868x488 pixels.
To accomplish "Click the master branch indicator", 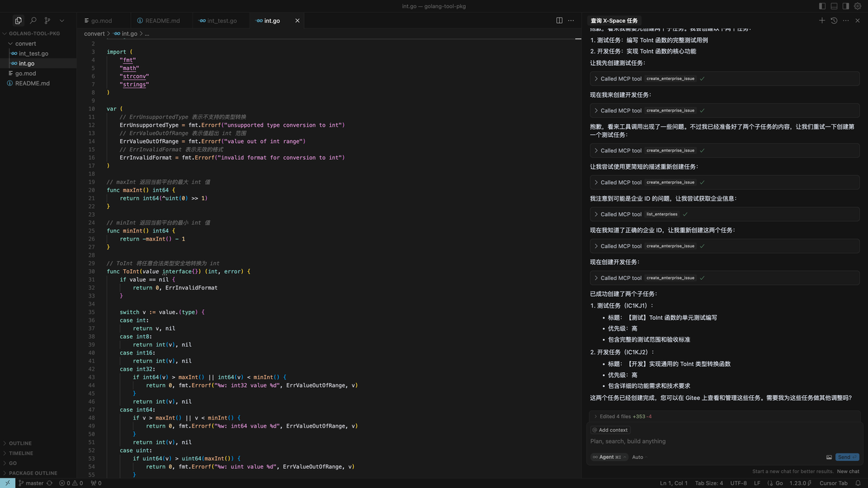I will click(x=31, y=483).
